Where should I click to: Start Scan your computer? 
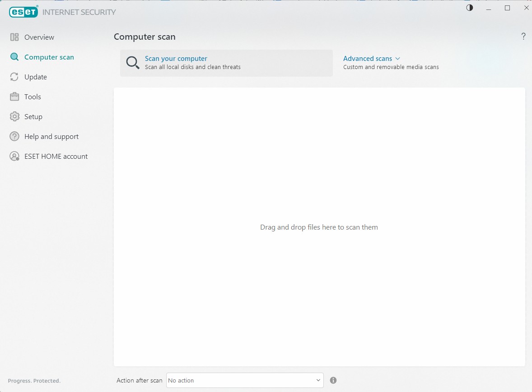click(226, 63)
